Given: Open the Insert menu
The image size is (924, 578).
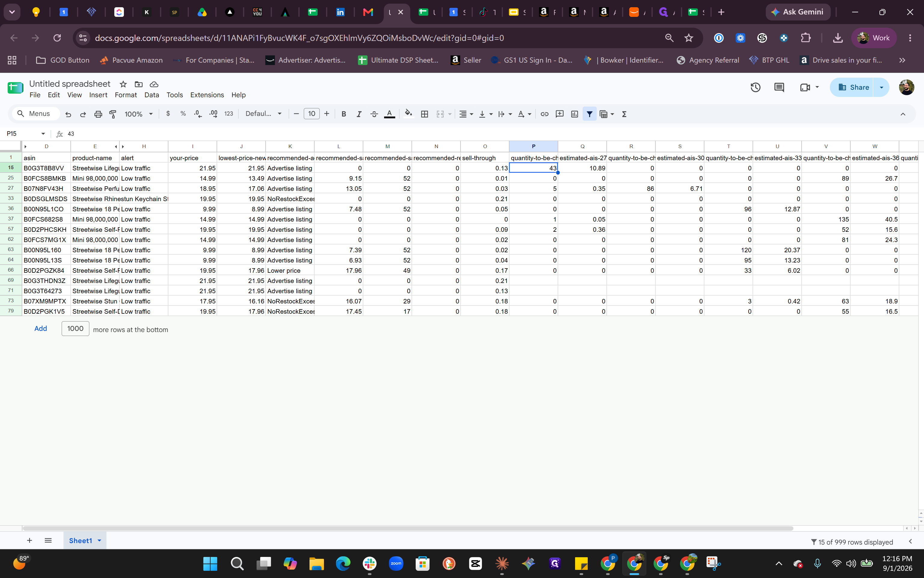Looking at the screenshot, I should tap(98, 95).
